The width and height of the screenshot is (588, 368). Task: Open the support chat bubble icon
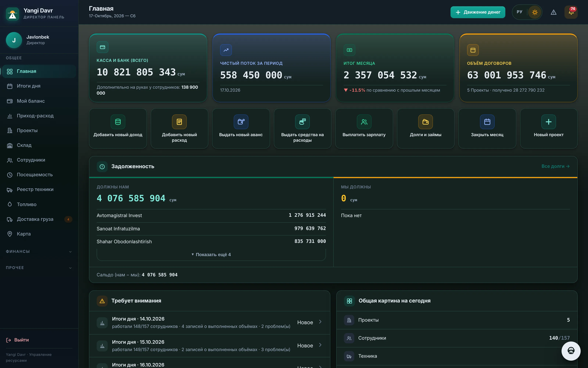coord(571,351)
